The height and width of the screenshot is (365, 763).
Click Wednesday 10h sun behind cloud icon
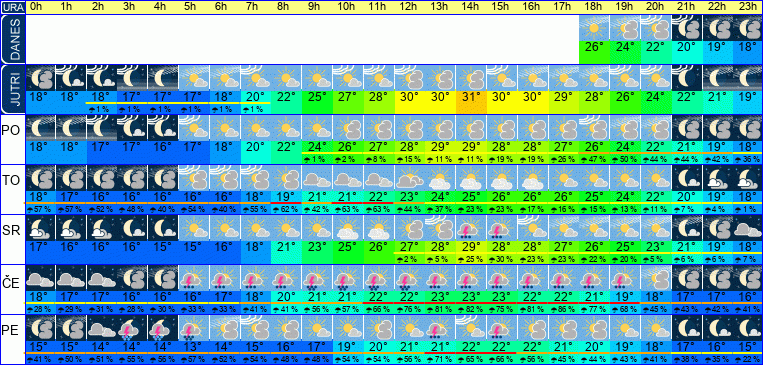(x=348, y=228)
